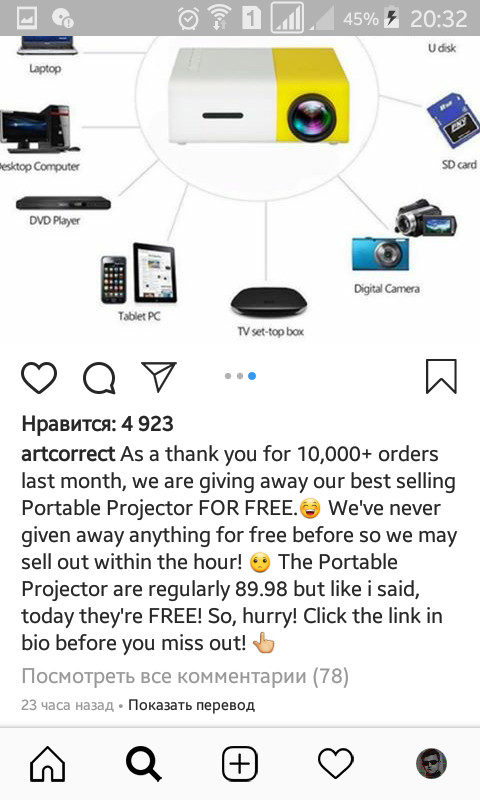Tap the battery indicator in status bar
The image size is (480, 800).
pos(391,19)
